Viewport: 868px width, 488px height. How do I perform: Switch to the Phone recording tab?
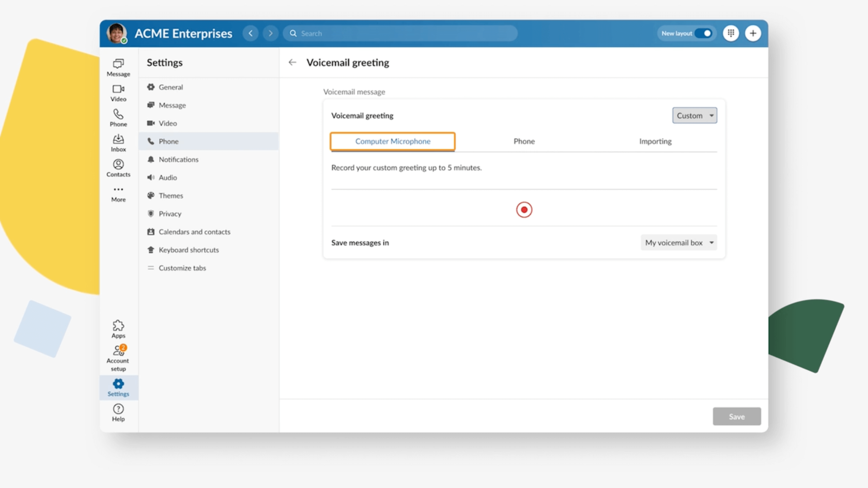point(524,141)
